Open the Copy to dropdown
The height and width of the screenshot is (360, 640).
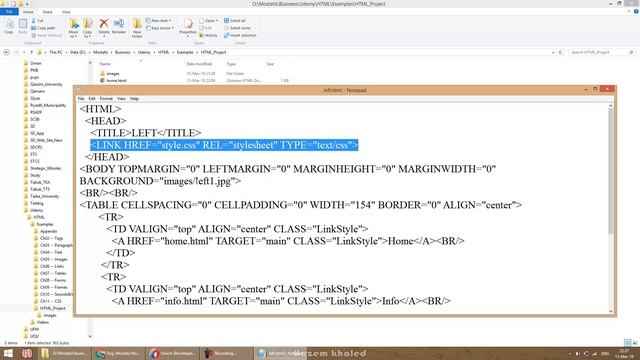pyautogui.click(x=87, y=34)
